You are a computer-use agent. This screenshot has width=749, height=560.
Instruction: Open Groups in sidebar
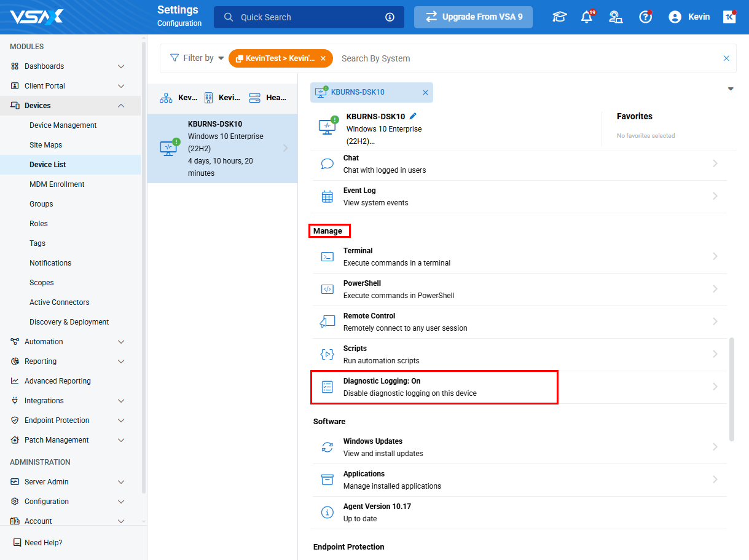(x=41, y=204)
